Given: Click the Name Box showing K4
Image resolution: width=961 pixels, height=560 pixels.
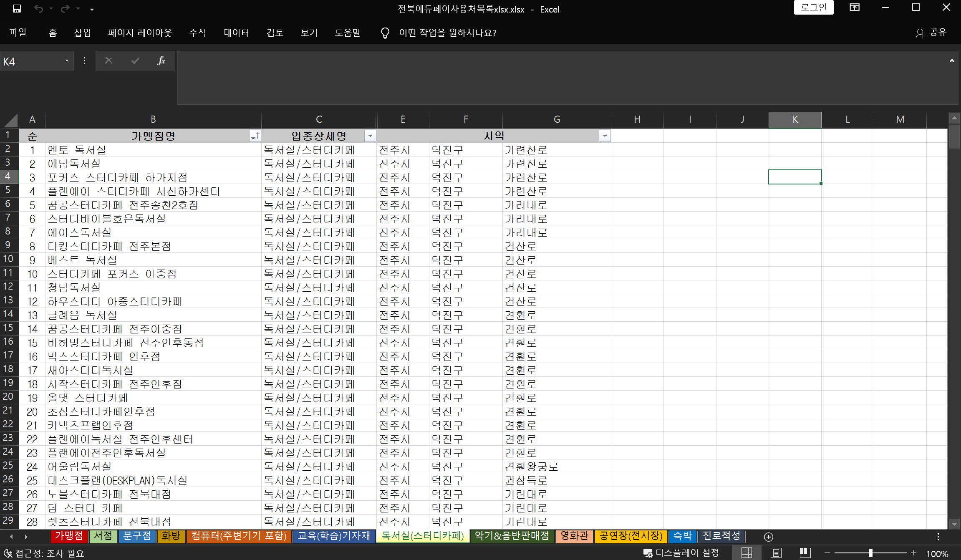Looking at the screenshot, I should pyautogui.click(x=31, y=61).
